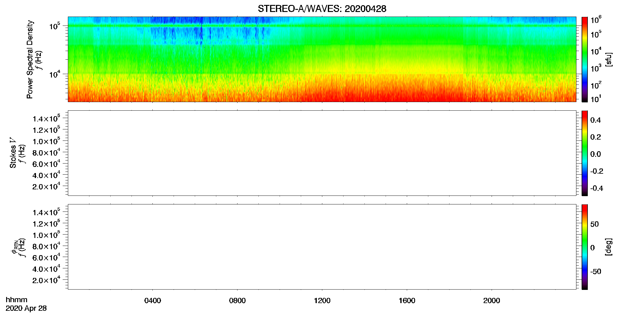The width and height of the screenshot is (644, 332).
Task: Click the [sfu] color bar unit label
Action: tap(608, 59)
